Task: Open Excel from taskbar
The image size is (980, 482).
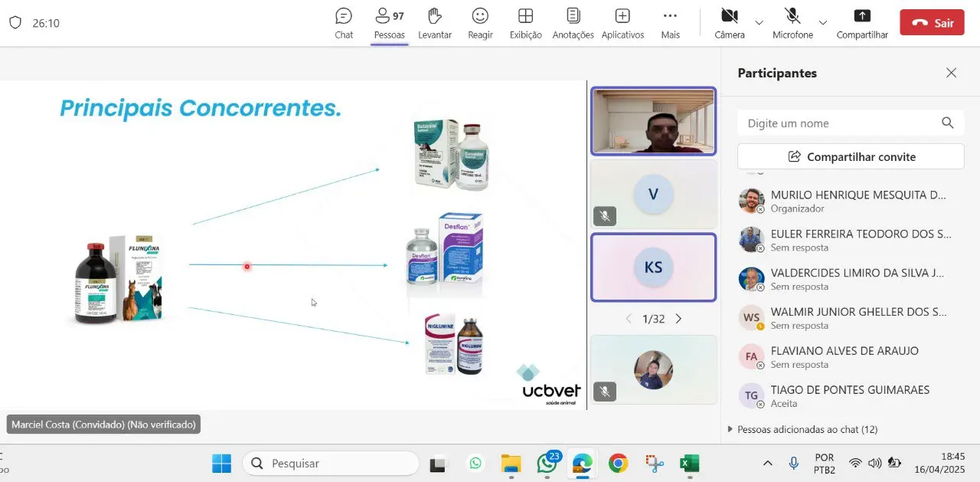Action: pos(689,464)
